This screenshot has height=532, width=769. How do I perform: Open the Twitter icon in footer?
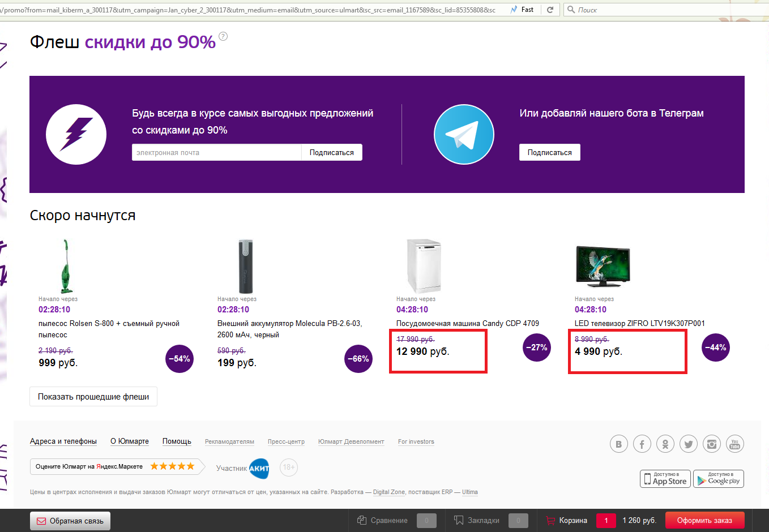pos(689,444)
